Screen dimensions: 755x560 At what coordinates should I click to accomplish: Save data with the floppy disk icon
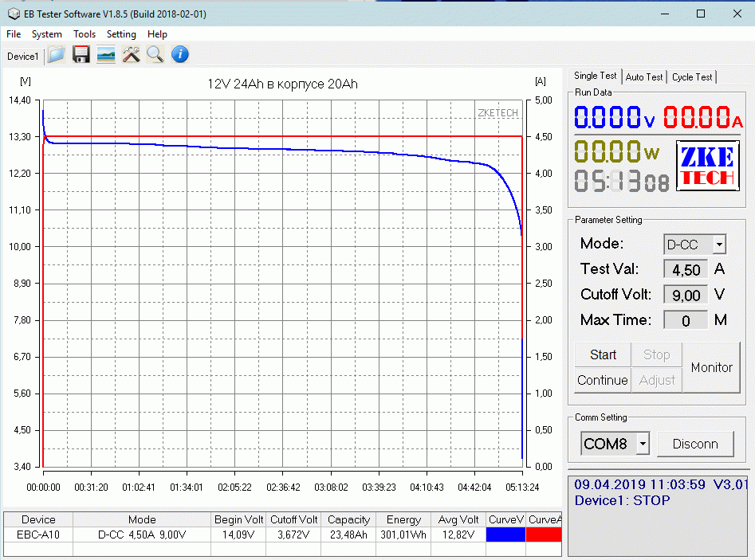[x=81, y=55]
